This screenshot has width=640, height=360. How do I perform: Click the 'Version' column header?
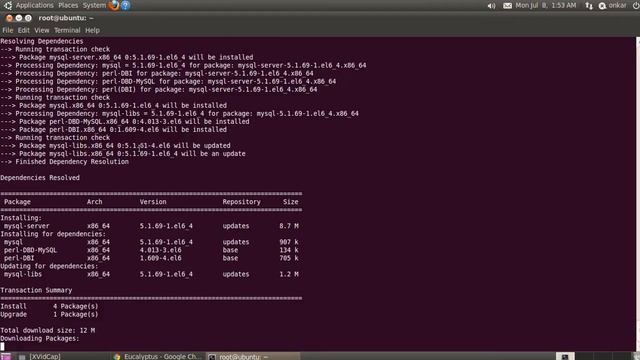tap(153, 202)
